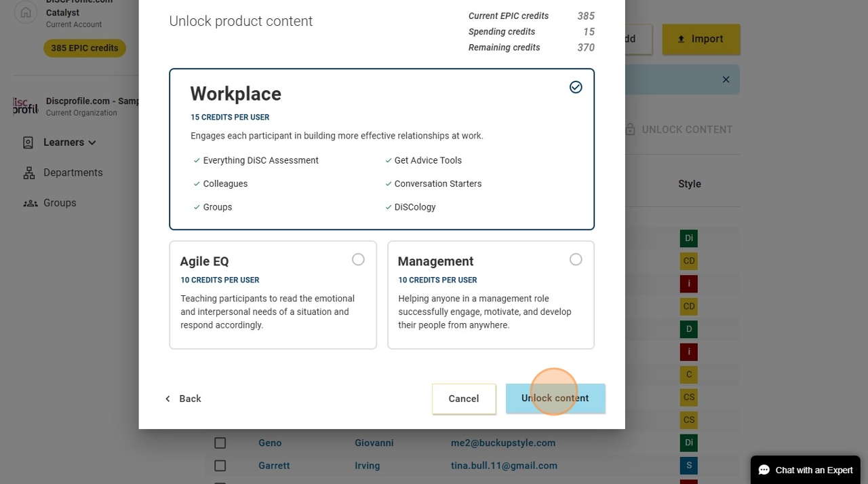Cancel the unlock dialog
The height and width of the screenshot is (484, 868).
(x=464, y=398)
